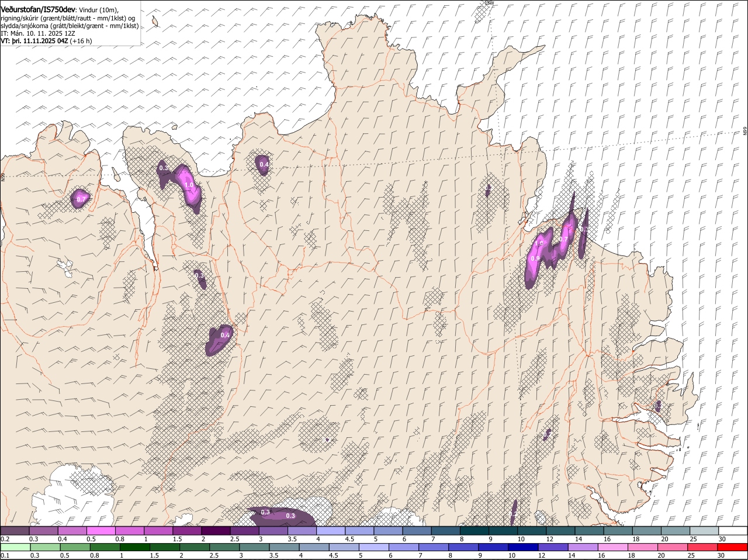748x560 pixels.
Task: Click the 13W longitude label at map top
Action: click(x=490, y=3)
